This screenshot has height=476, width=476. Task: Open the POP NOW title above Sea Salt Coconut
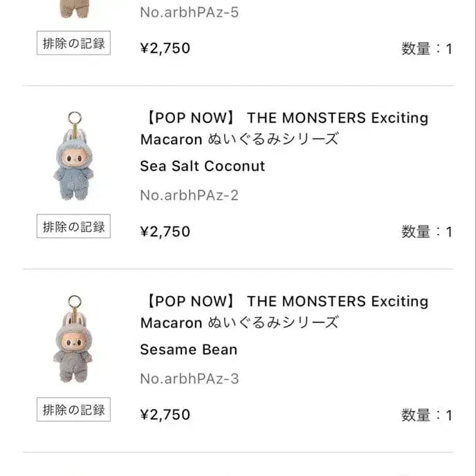coord(284,128)
